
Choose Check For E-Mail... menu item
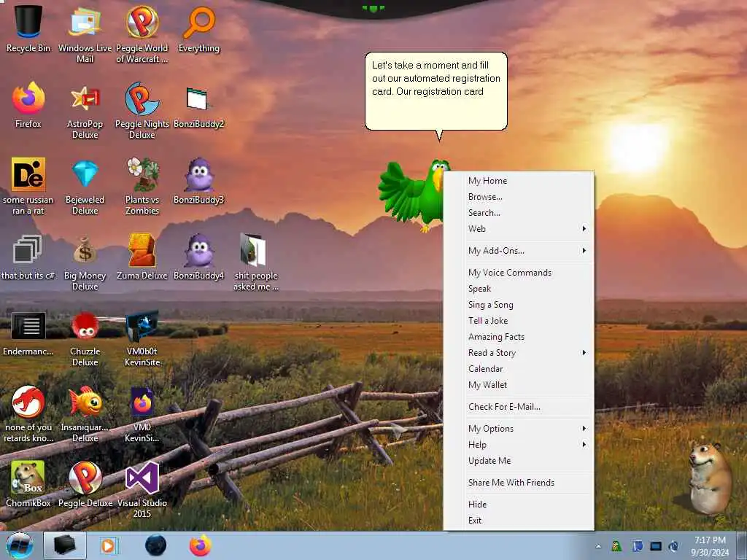click(519, 407)
